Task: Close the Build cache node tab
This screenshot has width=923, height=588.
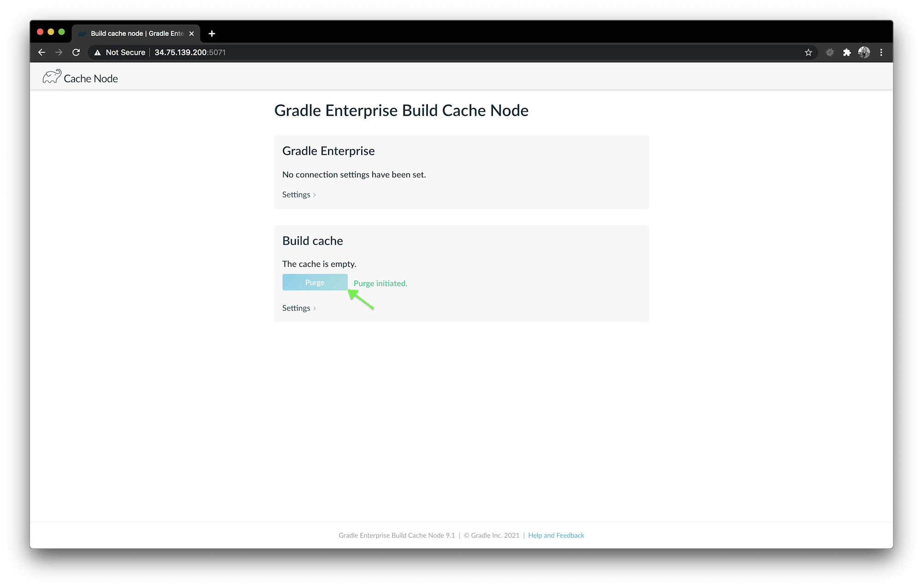Action: click(x=191, y=33)
